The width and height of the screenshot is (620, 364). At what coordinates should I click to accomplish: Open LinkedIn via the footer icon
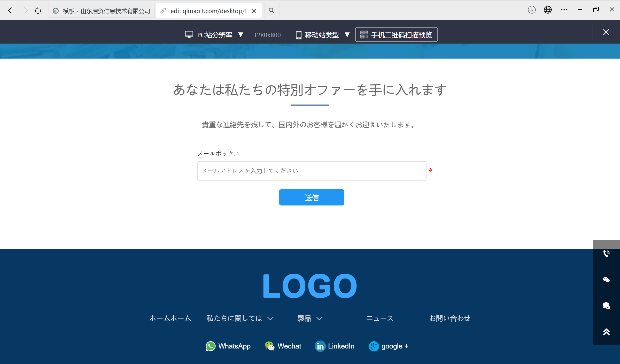[320, 346]
